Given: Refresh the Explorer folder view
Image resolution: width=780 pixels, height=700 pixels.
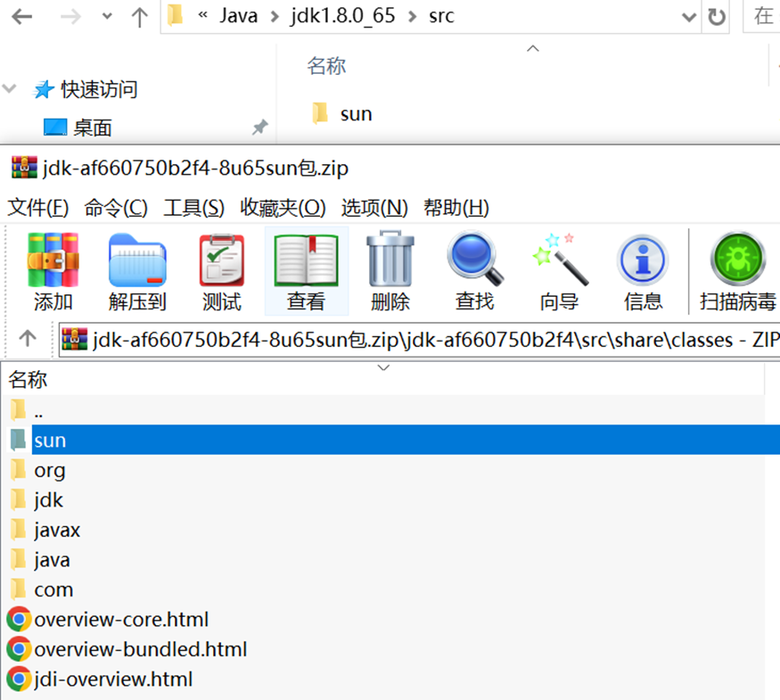Looking at the screenshot, I should pyautogui.click(x=717, y=17).
